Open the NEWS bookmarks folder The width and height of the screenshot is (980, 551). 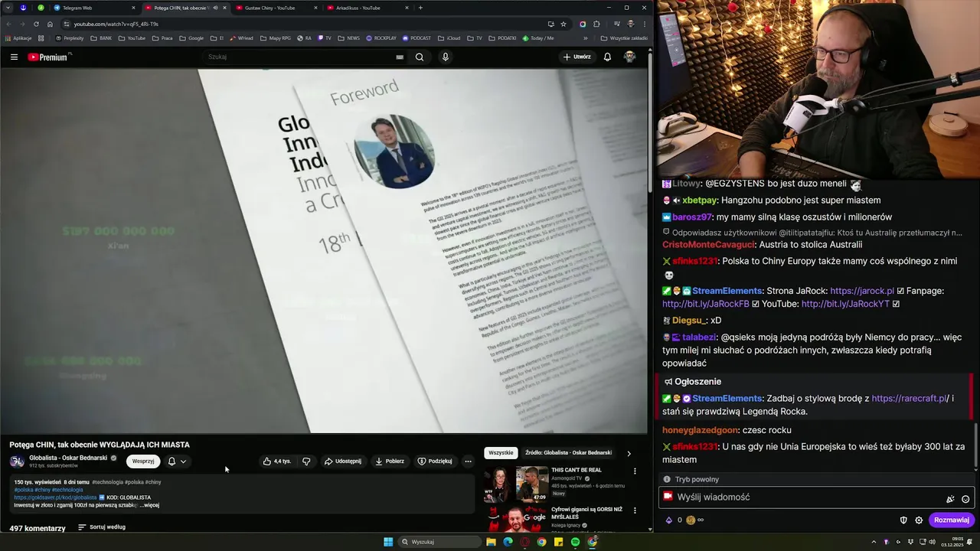tap(348, 38)
